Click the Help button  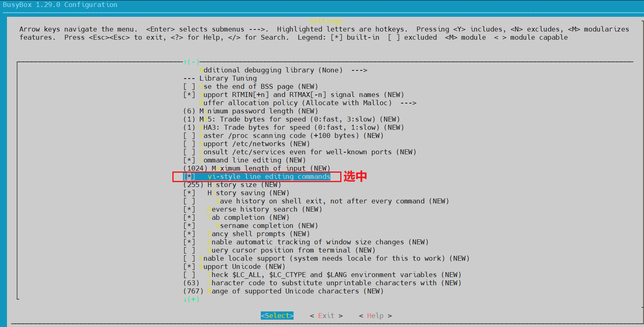(x=375, y=316)
